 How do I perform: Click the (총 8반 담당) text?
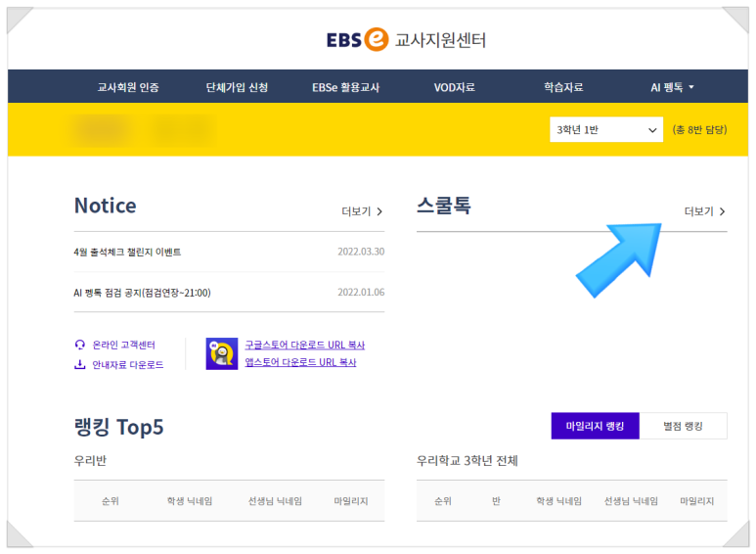click(x=699, y=129)
